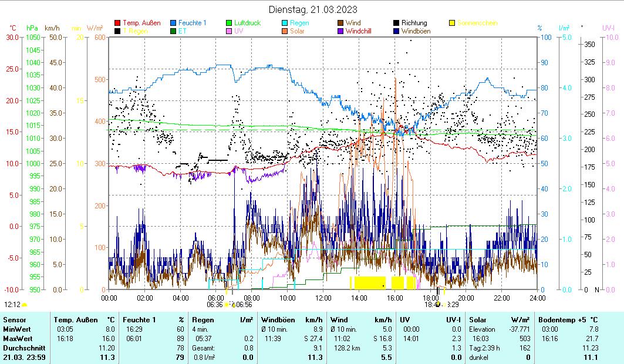Select the "Richtung" legend label
The width and height of the screenshot is (624, 364).
tap(414, 23)
